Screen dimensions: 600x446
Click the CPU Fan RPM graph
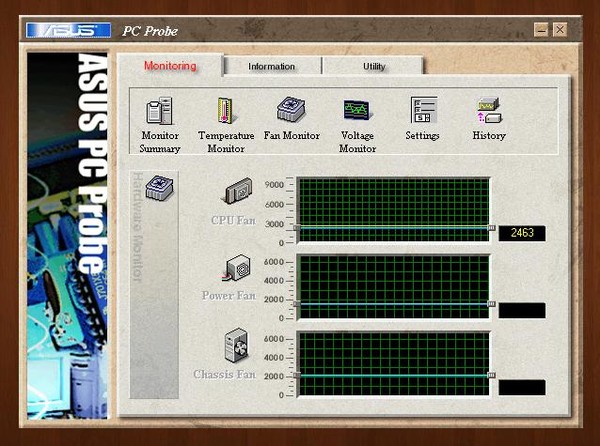394,210
